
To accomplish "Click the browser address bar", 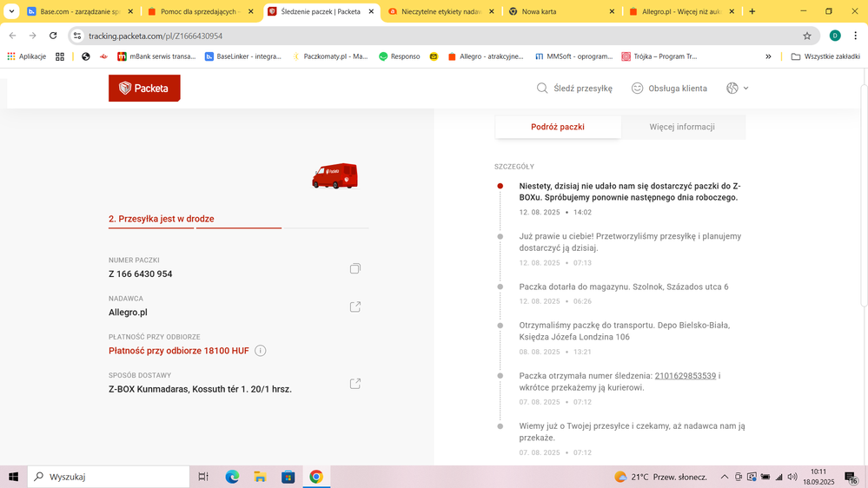I will click(434, 36).
